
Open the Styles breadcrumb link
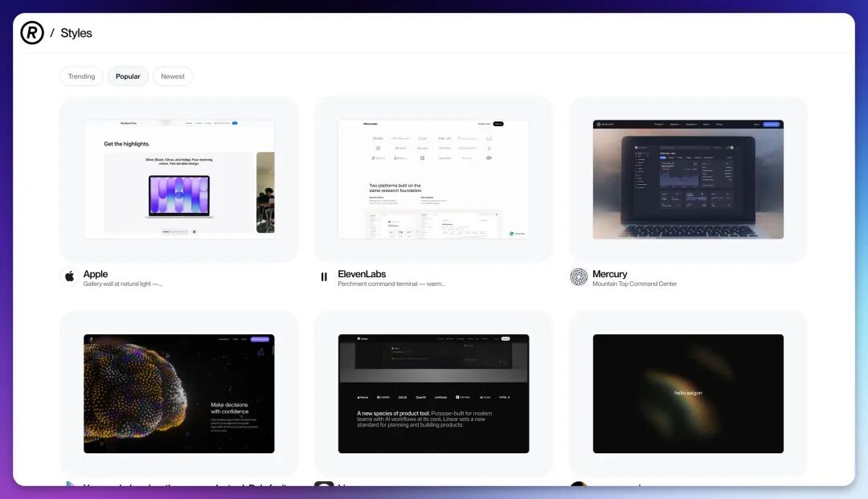76,33
